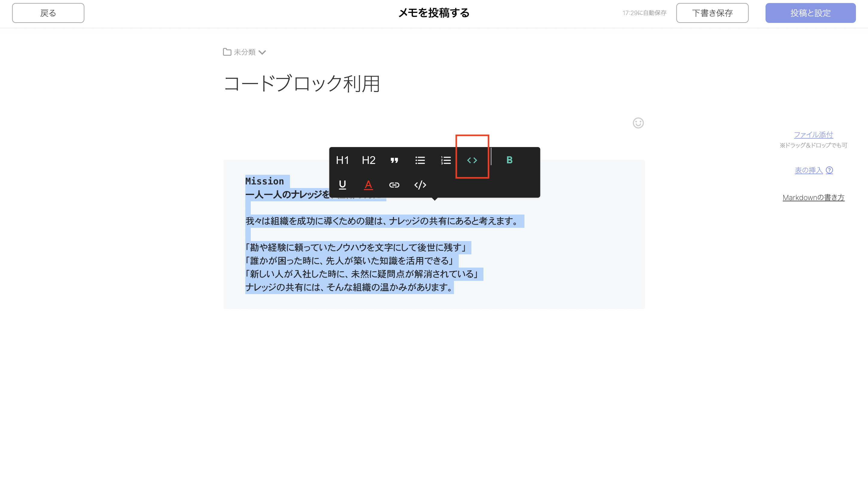
Task: Click 表の挿入 to insert table
Action: 808,170
